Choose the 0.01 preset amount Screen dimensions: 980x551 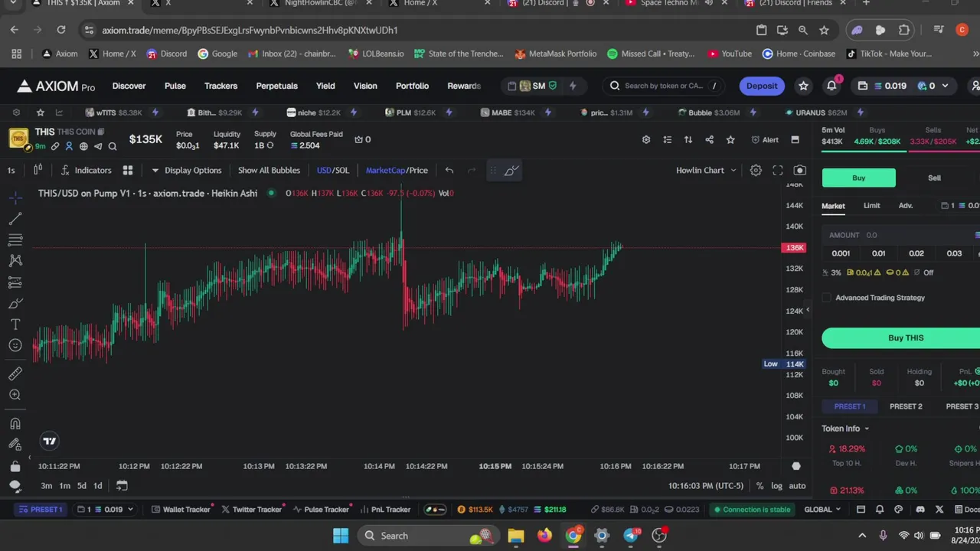[878, 253]
